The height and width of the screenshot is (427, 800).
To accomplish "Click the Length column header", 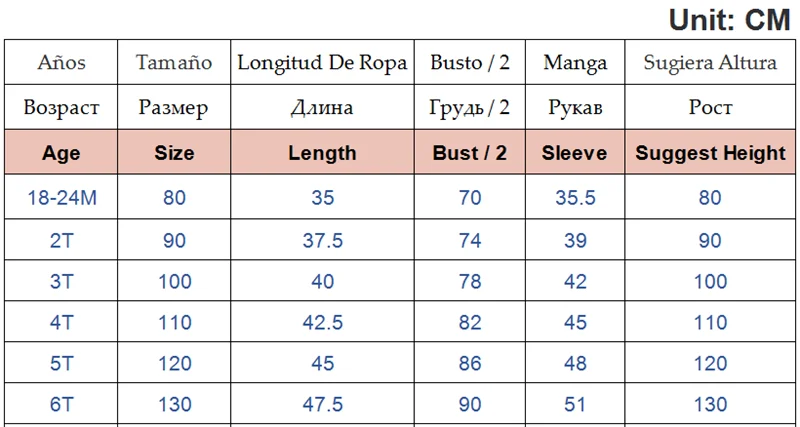I will [322, 153].
